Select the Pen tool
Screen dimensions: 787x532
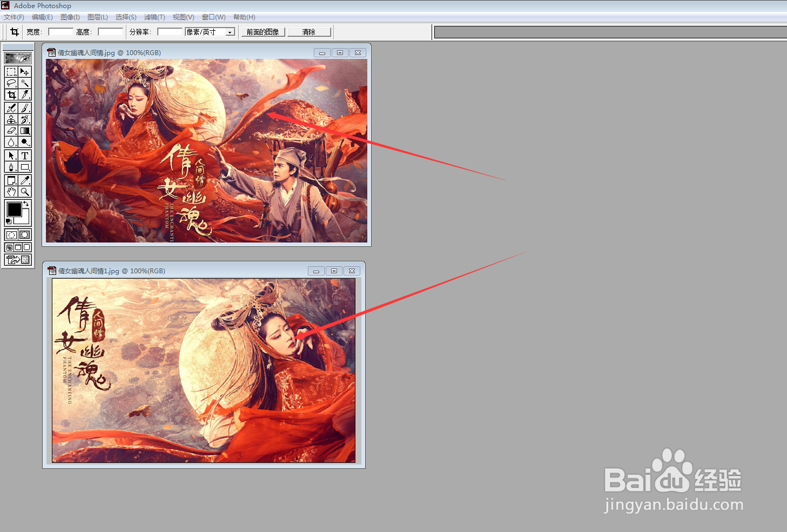(11, 167)
